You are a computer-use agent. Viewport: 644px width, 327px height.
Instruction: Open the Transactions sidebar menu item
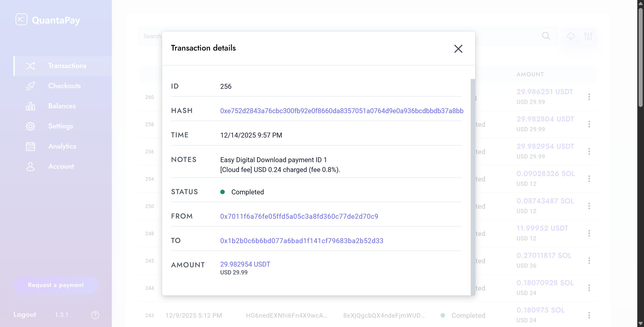[x=63, y=66]
